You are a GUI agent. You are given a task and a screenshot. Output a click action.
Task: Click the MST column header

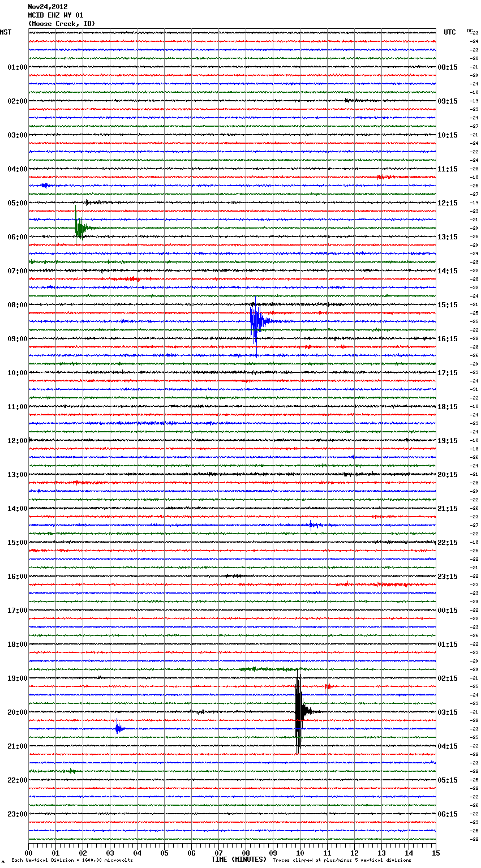point(6,32)
